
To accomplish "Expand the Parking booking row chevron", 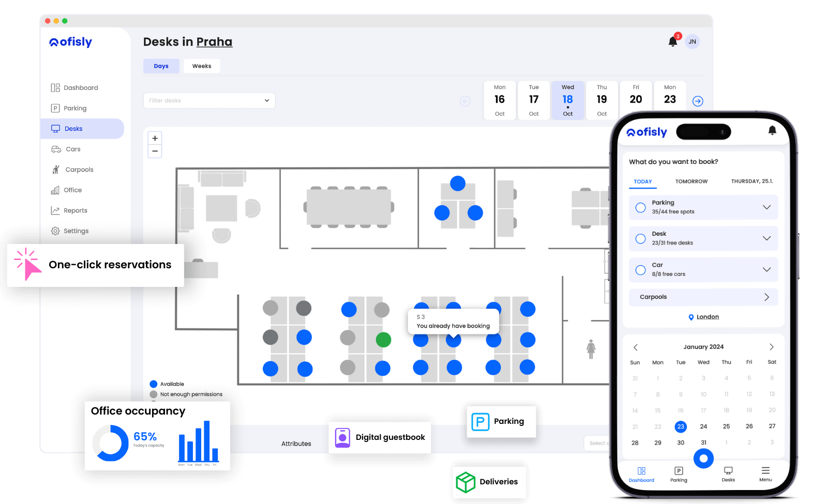I will pos(767,207).
